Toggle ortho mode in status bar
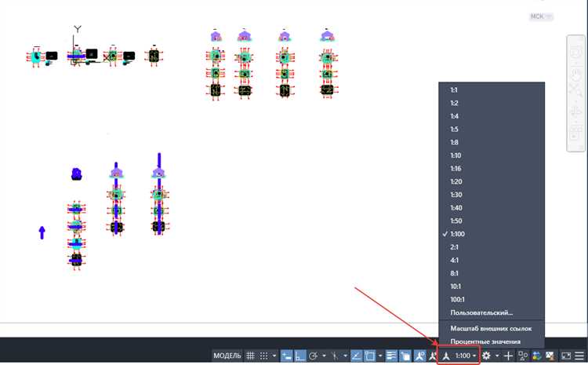588x365 pixels. click(300, 356)
